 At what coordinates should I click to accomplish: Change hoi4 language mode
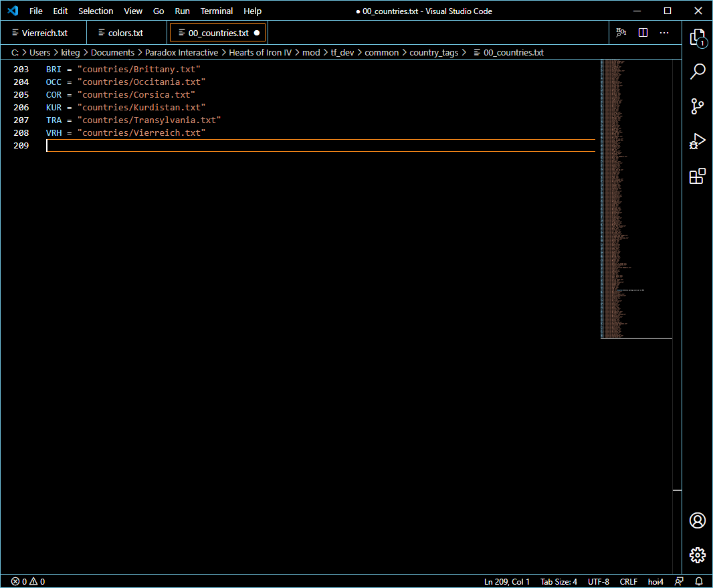pyautogui.click(x=655, y=581)
